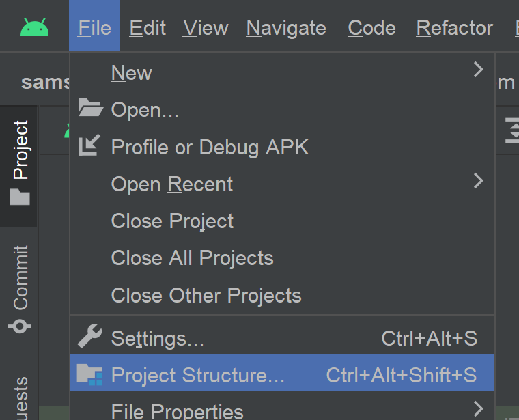Click the Project Structure folder icon

click(x=89, y=374)
